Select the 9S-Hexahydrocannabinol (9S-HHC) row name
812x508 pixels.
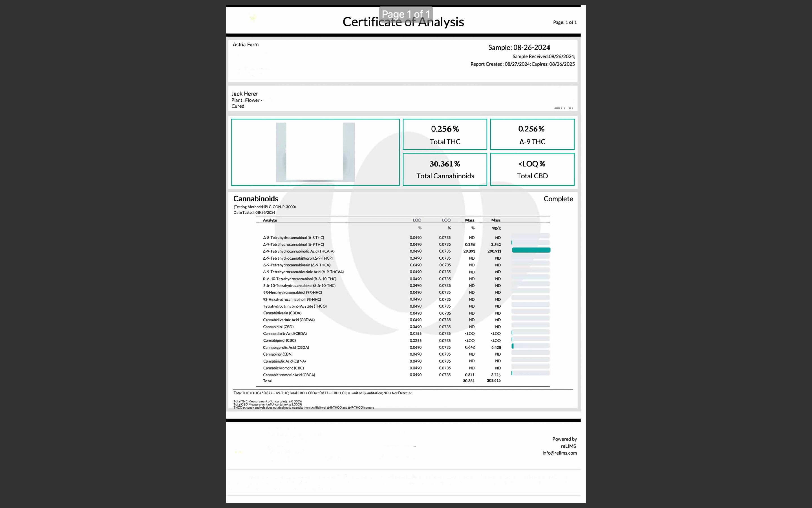pyautogui.click(x=292, y=299)
